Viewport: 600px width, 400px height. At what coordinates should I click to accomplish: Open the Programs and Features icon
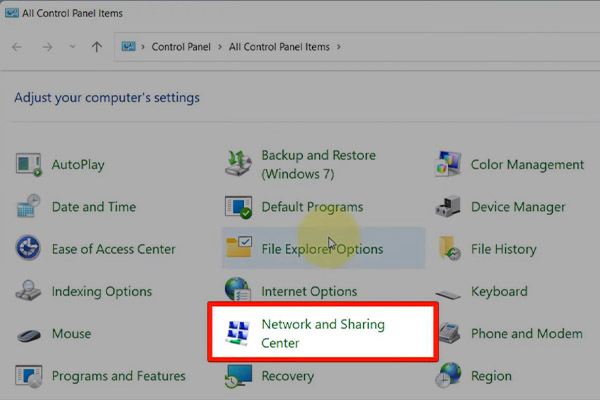coord(29,376)
